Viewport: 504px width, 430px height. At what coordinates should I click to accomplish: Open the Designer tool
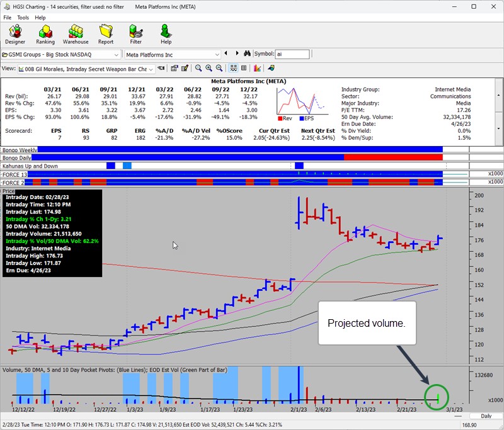coord(15,34)
